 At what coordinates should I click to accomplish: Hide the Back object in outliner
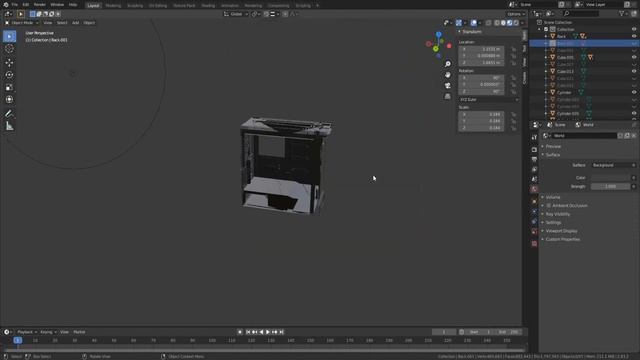click(x=634, y=36)
